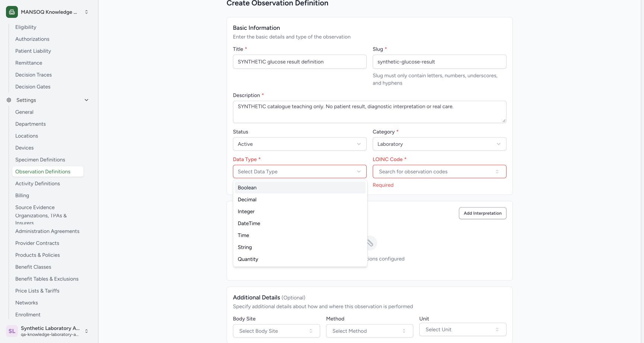Close the Select Data Type dropdown
Image resolution: width=644 pixels, height=343 pixels.
pyautogui.click(x=300, y=172)
